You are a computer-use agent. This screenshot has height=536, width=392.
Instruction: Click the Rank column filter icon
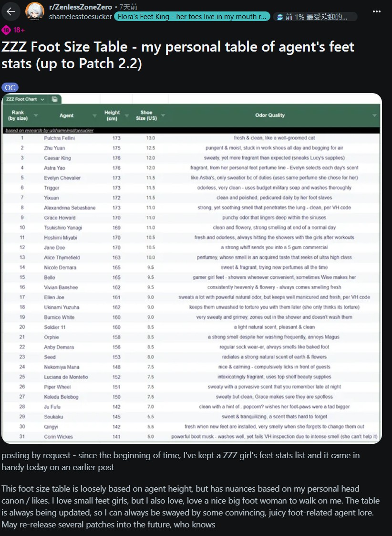(36, 116)
